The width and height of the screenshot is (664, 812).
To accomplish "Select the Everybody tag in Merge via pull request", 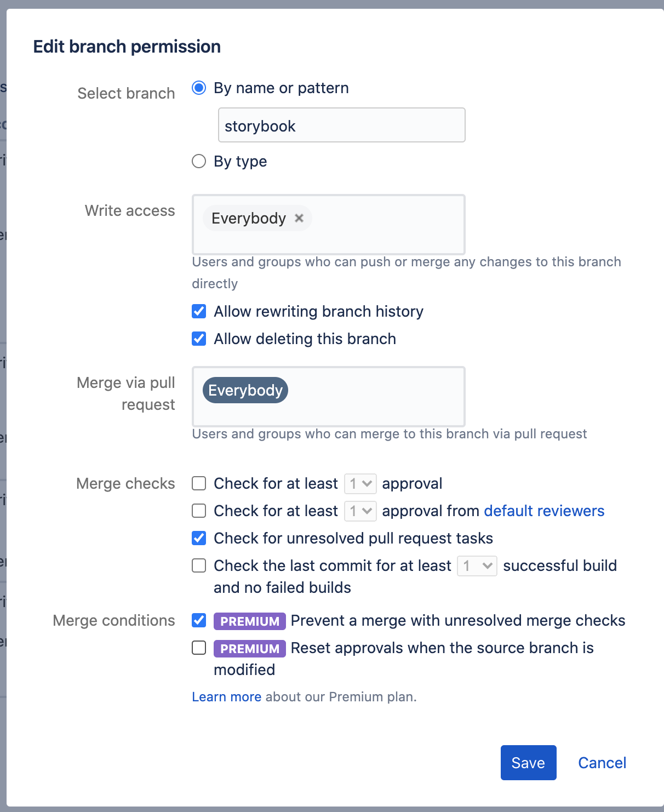I will (x=245, y=390).
